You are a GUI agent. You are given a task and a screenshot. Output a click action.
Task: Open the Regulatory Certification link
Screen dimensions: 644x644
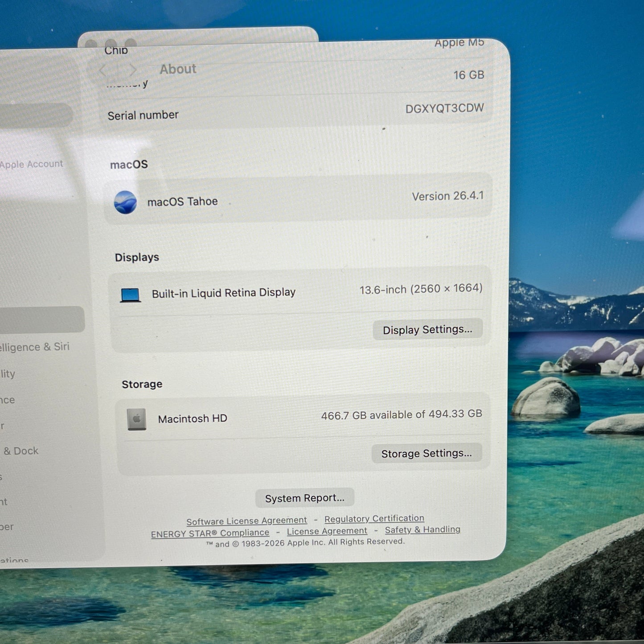pos(374,518)
